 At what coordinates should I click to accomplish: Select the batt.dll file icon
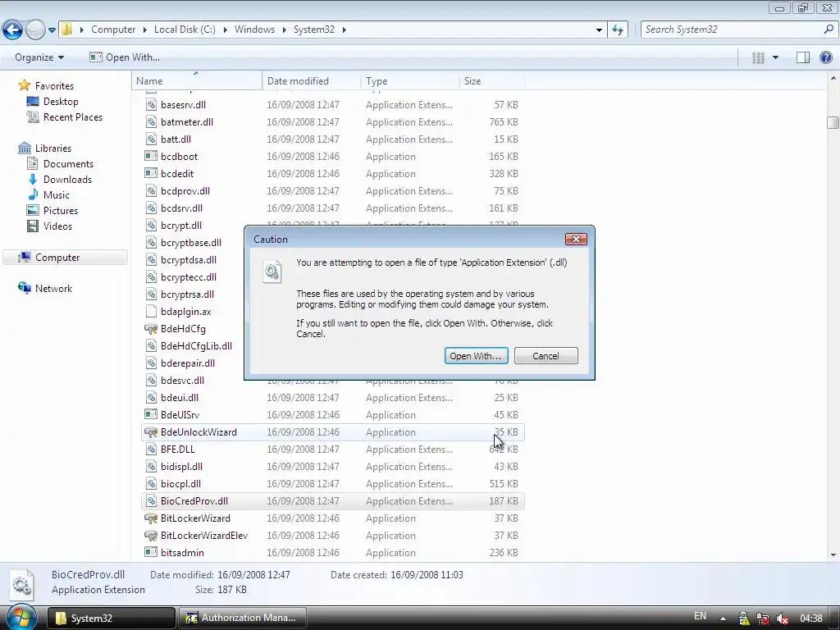click(x=151, y=139)
